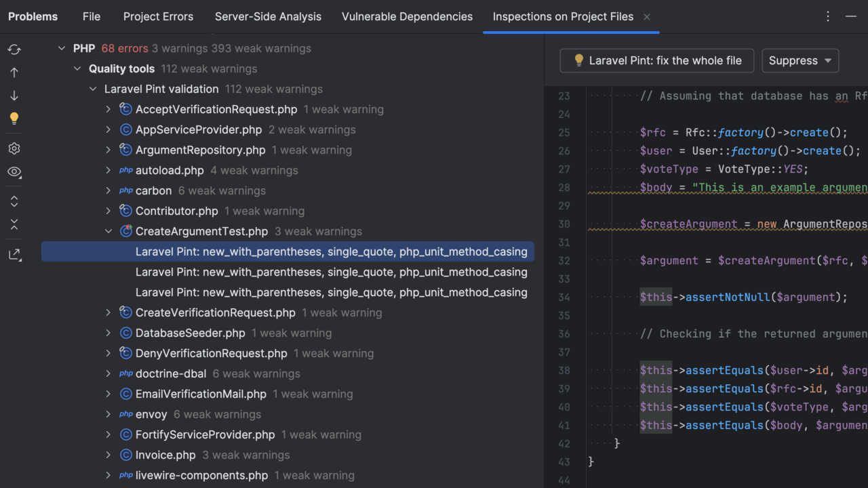Click the CreateArgumentTest.php test class icon
This screenshot has width=868, height=488.
tap(125, 231)
